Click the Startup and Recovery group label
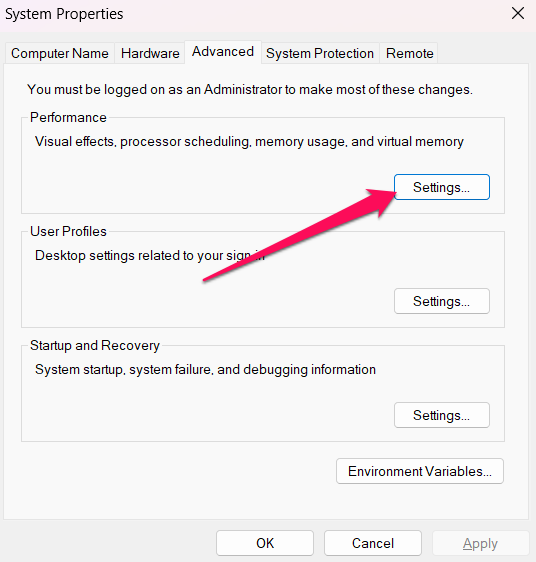The image size is (536, 562). point(95,346)
